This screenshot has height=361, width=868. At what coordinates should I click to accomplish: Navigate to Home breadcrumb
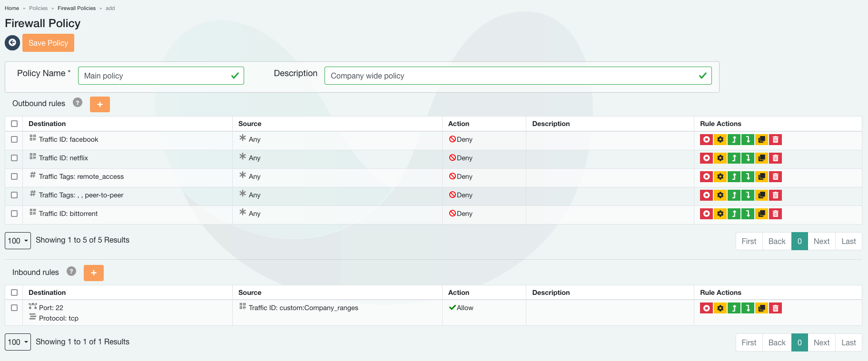(12, 8)
